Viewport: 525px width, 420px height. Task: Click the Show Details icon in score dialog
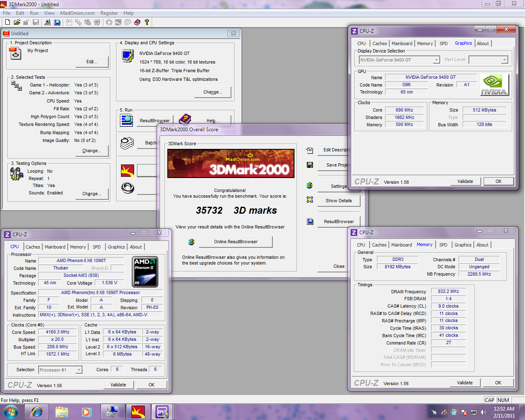click(x=310, y=200)
